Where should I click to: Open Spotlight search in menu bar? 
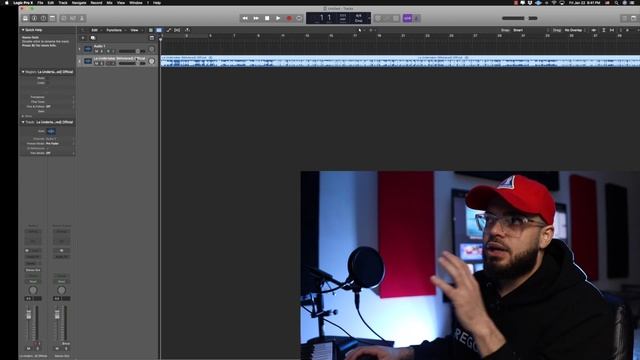click(x=616, y=2)
